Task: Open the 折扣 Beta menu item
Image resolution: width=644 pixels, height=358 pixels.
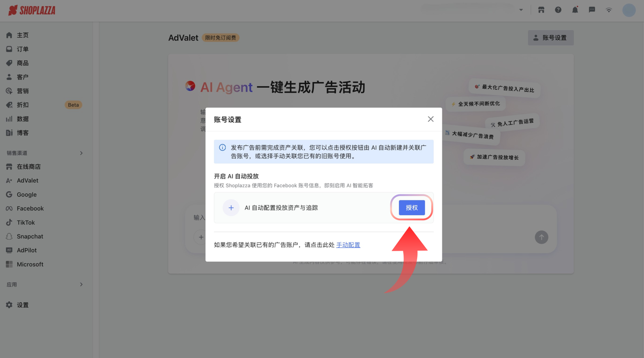Action: [22, 105]
